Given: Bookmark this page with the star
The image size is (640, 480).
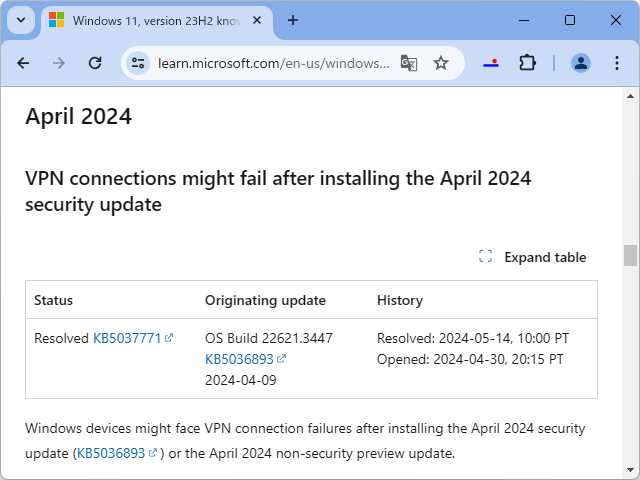Looking at the screenshot, I should (441, 63).
